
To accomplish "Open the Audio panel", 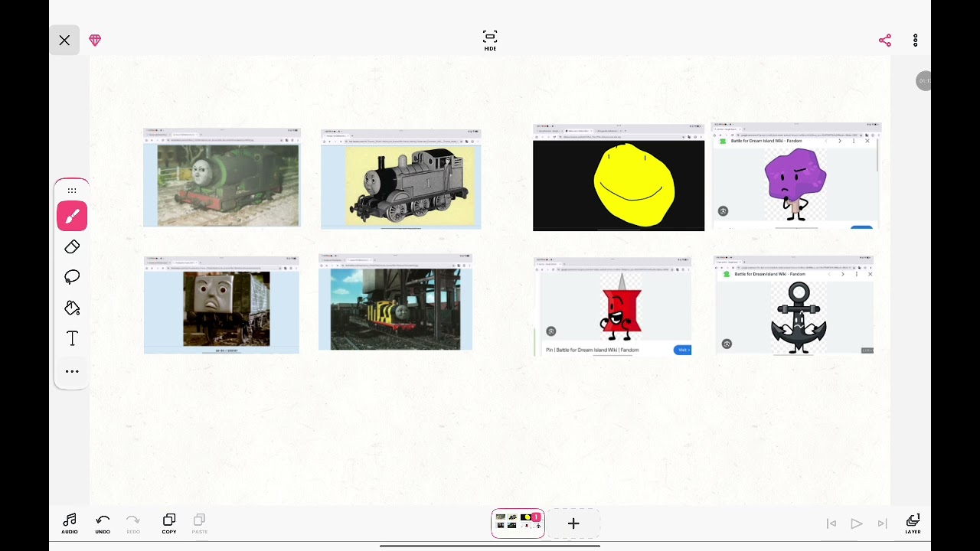I will pyautogui.click(x=70, y=524).
